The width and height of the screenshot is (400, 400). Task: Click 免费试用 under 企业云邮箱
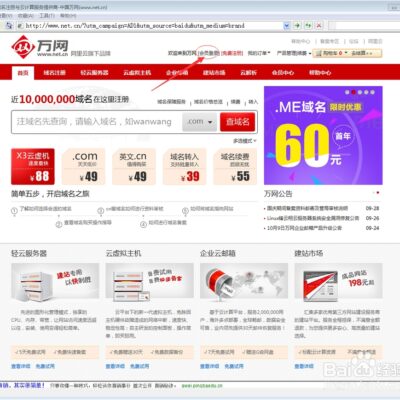coord(234,366)
